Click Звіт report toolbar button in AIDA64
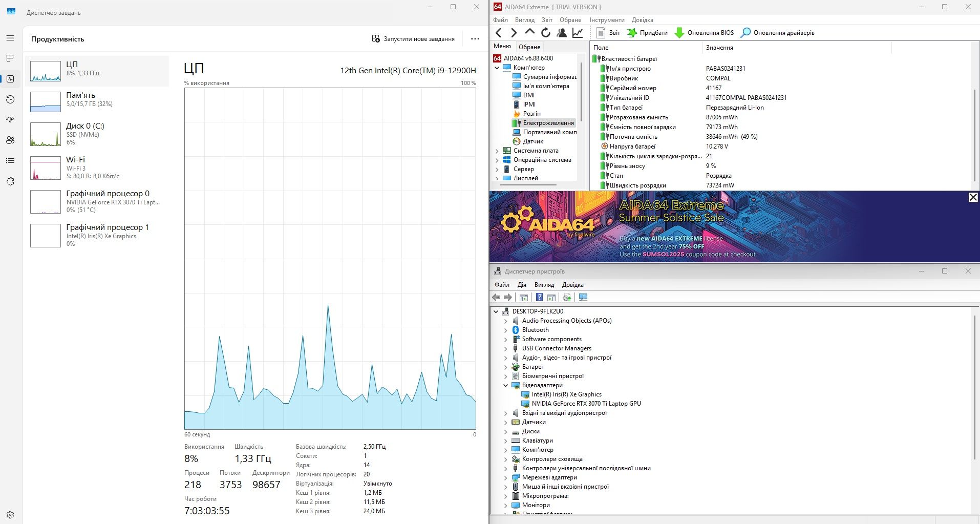 point(608,33)
